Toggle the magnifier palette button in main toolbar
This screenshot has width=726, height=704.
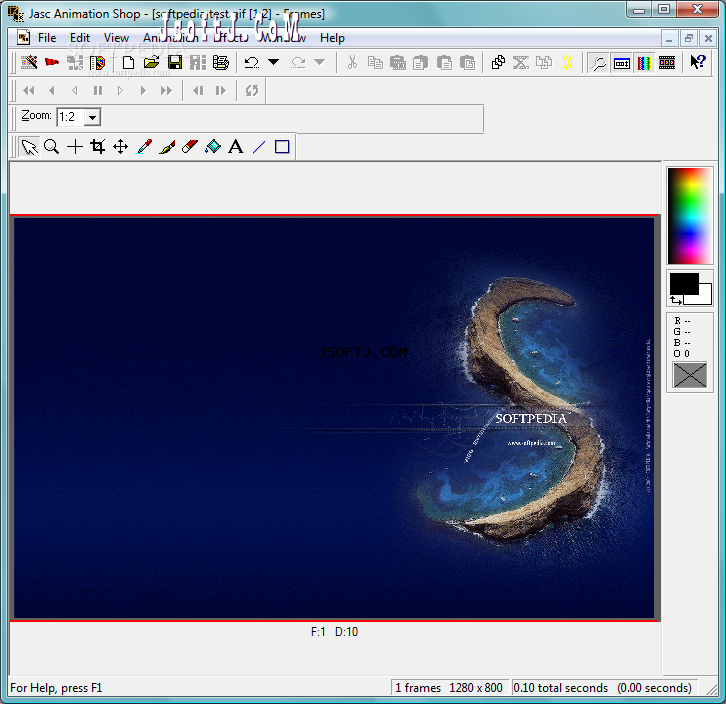[x=599, y=62]
